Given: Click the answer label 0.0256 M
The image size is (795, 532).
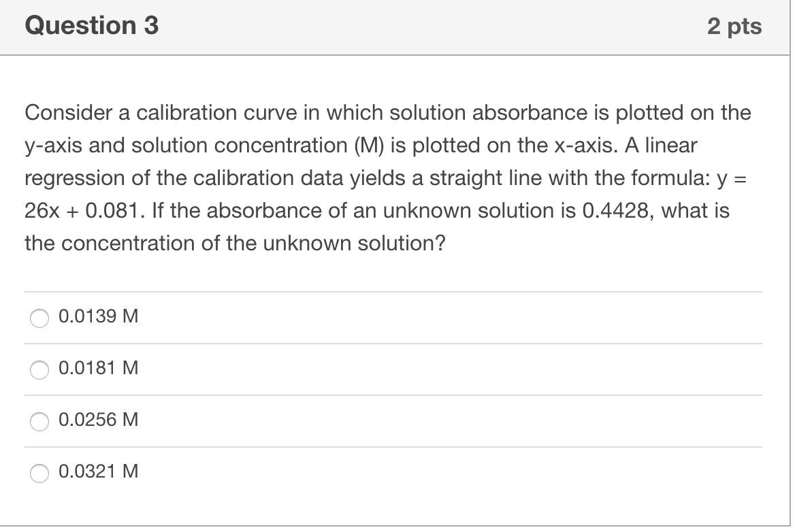Looking at the screenshot, I should click(98, 420).
